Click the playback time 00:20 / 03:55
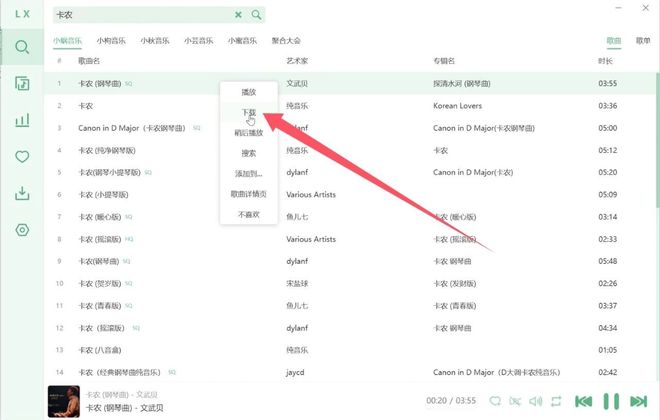Image resolution: width=660 pixels, height=420 pixels. [x=451, y=401]
